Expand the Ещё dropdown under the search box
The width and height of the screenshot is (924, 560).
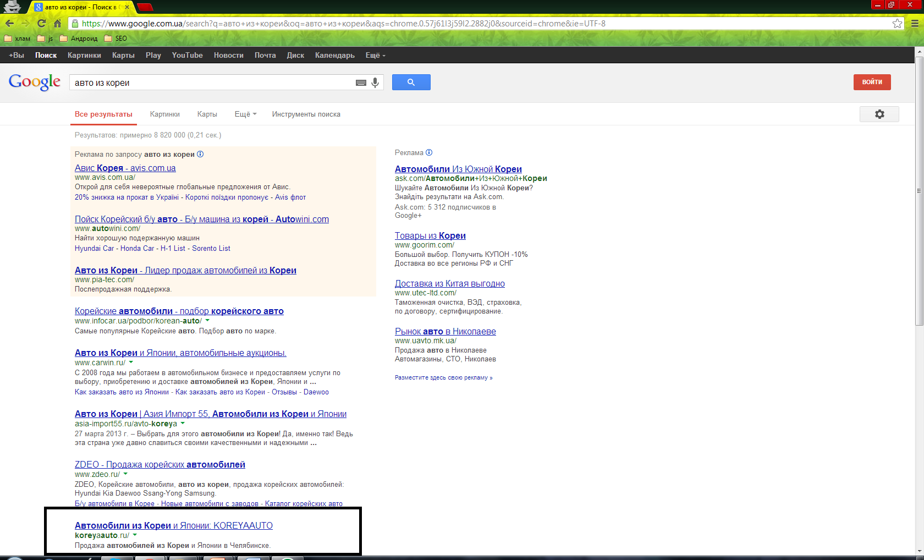pos(245,114)
